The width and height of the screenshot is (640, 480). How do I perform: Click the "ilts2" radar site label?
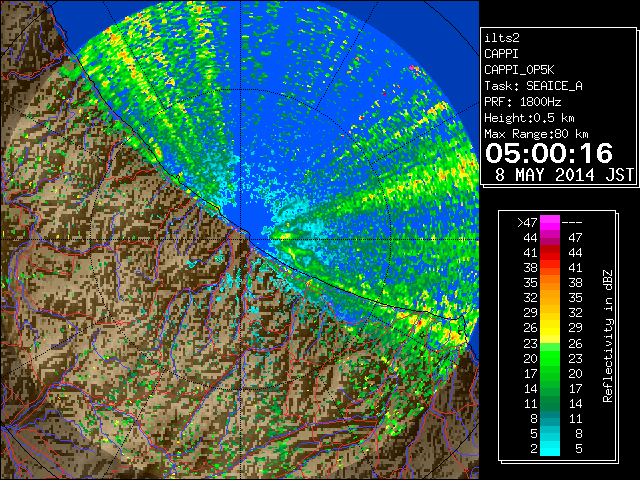502,38
